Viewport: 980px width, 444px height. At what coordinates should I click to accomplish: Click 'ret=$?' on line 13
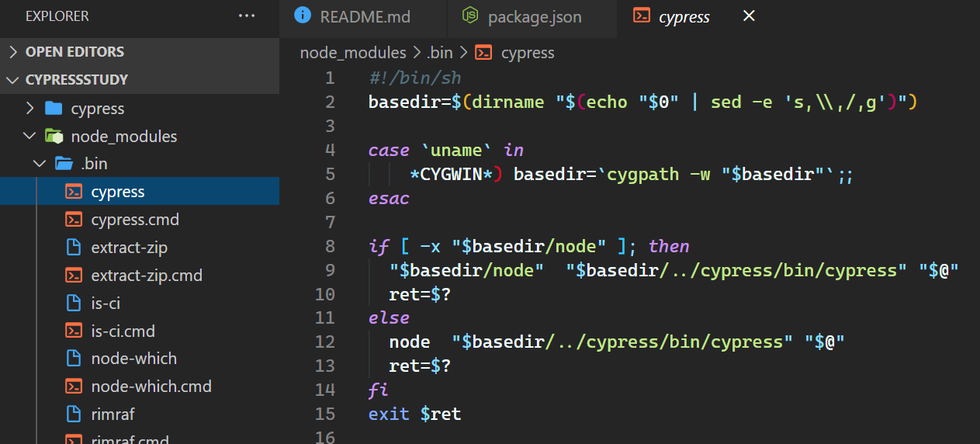tap(420, 366)
